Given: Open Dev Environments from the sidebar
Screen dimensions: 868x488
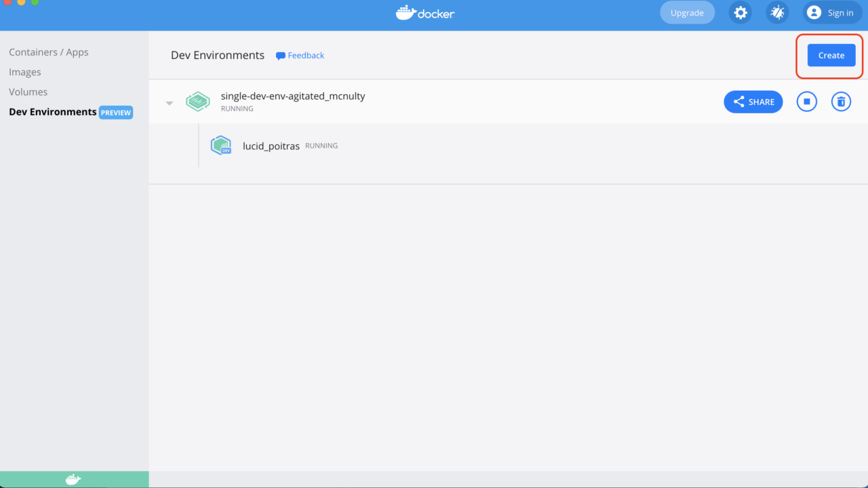Looking at the screenshot, I should pyautogui.click(x=52, y=112).
